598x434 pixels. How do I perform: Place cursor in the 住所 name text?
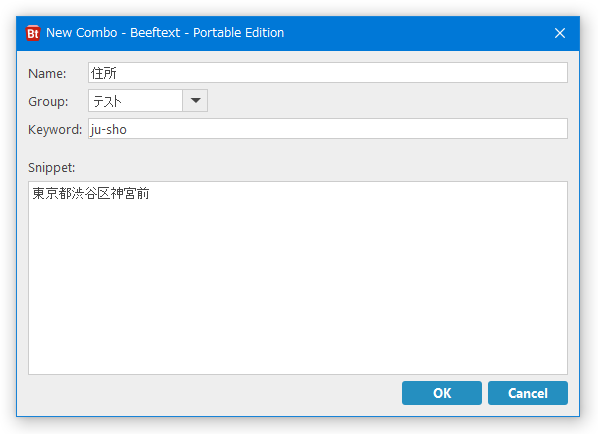point(103,73)
